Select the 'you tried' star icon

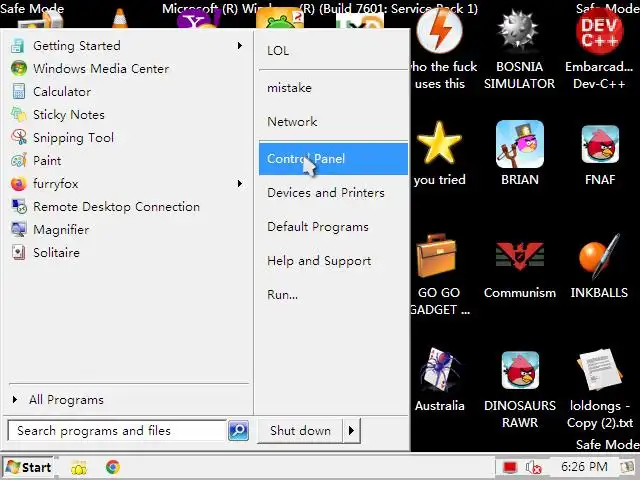coord(439,143)
